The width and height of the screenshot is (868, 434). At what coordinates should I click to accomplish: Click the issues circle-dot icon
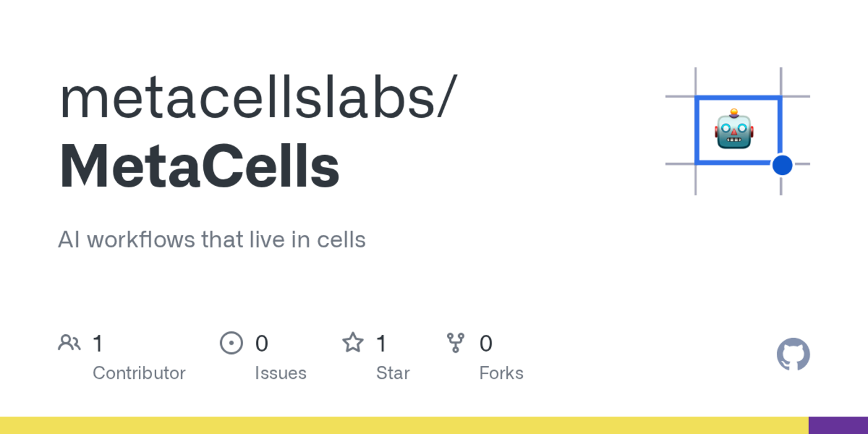coord(231,343)
